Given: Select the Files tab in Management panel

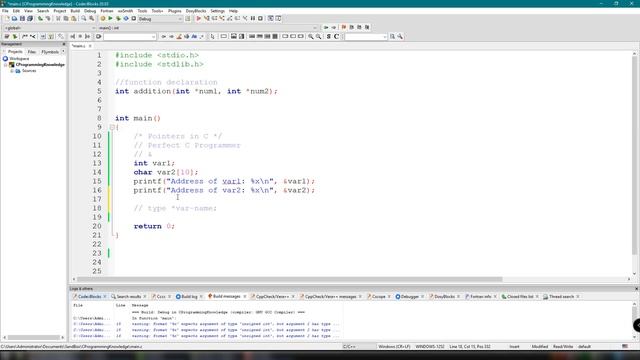Looking at the screenshot, I should pos(31,52).
